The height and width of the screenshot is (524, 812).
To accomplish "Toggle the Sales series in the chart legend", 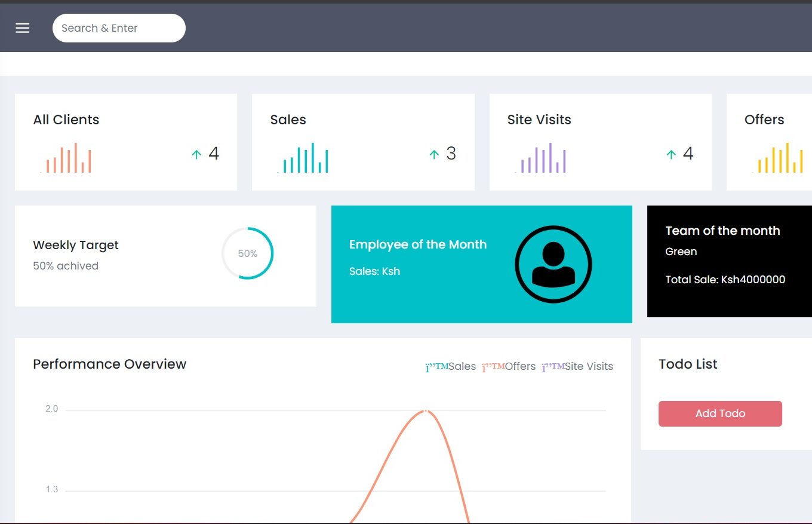I will point(451,366).
